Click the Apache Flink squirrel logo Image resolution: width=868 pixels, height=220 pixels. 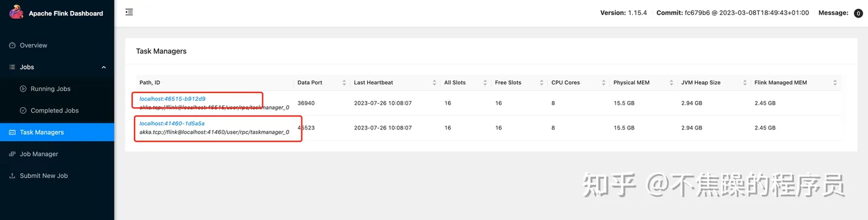click(16, 13)
